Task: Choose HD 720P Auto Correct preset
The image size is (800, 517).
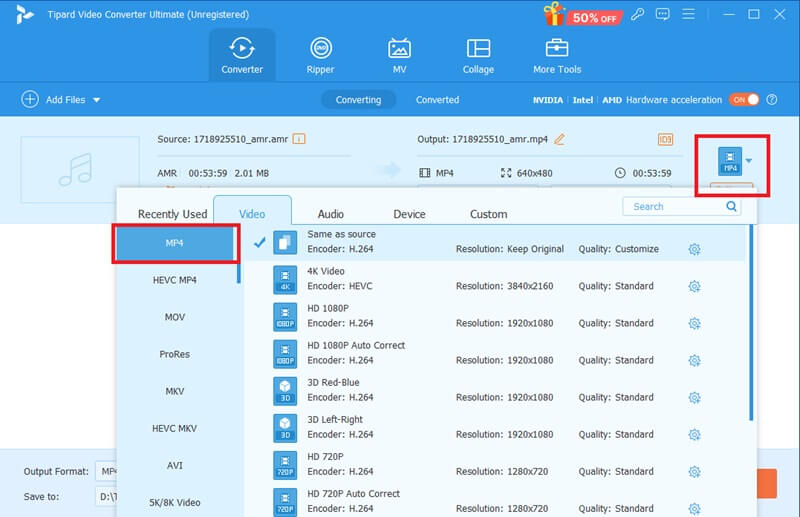Action: [x=495, y=502]
